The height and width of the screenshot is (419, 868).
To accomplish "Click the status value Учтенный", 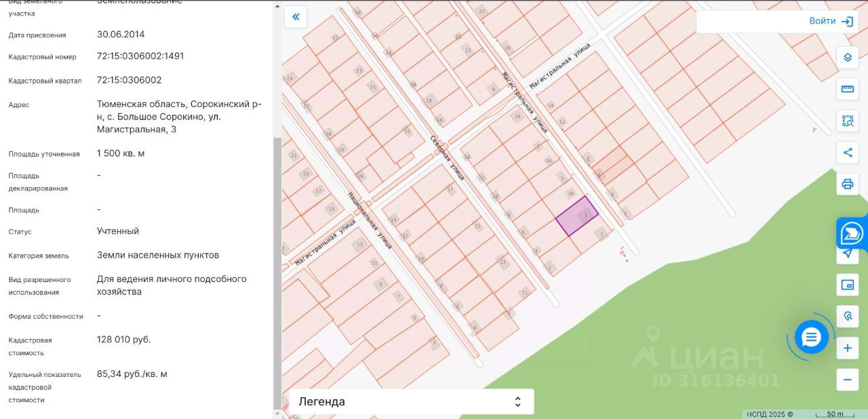I will pyautogui.click(x=118, y=231).
